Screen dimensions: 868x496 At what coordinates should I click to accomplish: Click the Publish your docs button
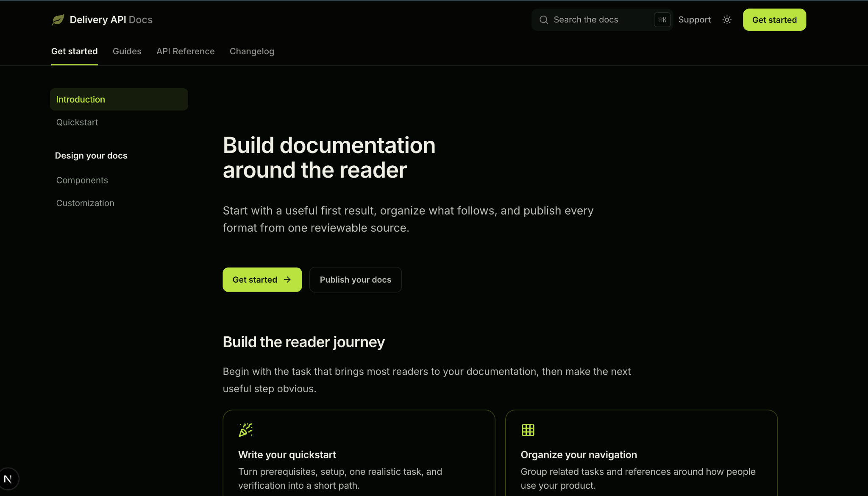(356, 280)
